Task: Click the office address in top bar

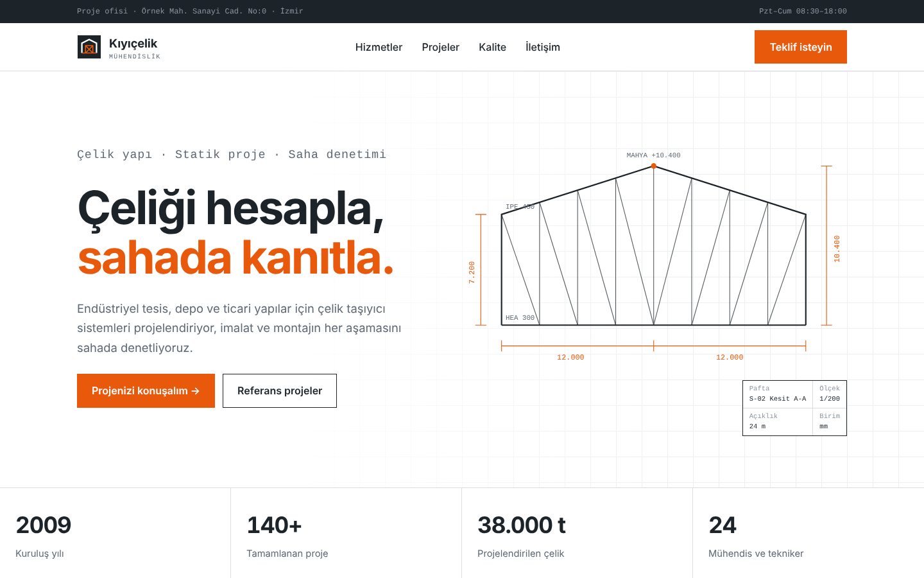Action: [190, 11]
